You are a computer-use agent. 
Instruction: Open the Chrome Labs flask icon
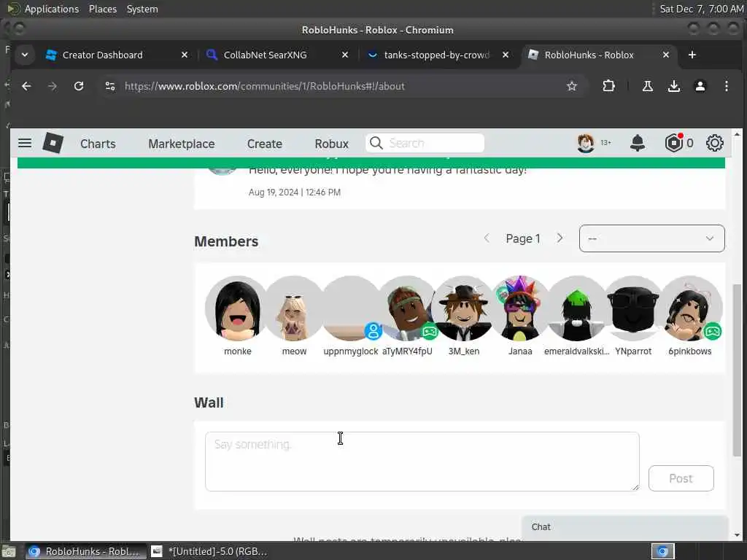pos(648,86)
